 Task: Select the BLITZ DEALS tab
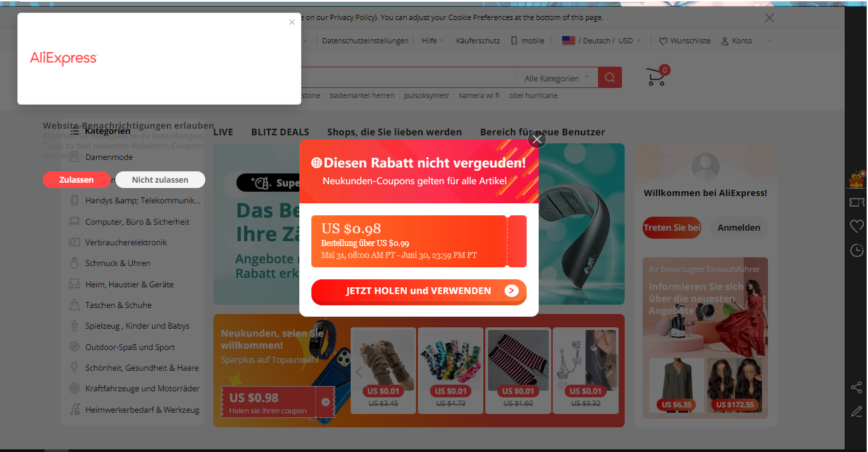280,132
